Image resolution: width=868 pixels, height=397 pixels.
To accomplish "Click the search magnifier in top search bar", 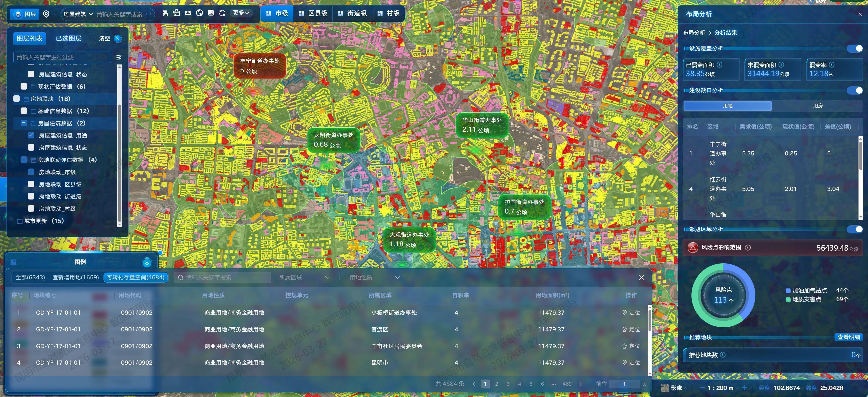I will (149, 14).
